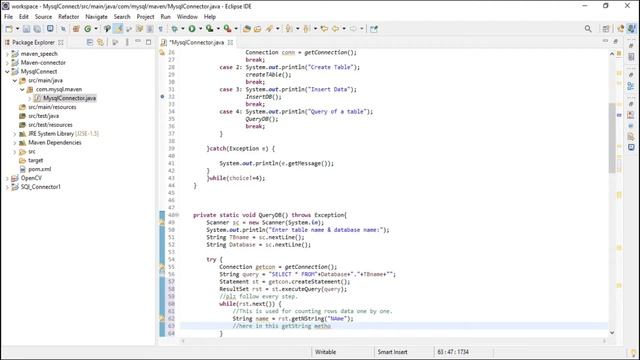This screenshot has width=640, height=360.
Task: Go to Previous Annotation icon
Action: click(x=307, y=29)
